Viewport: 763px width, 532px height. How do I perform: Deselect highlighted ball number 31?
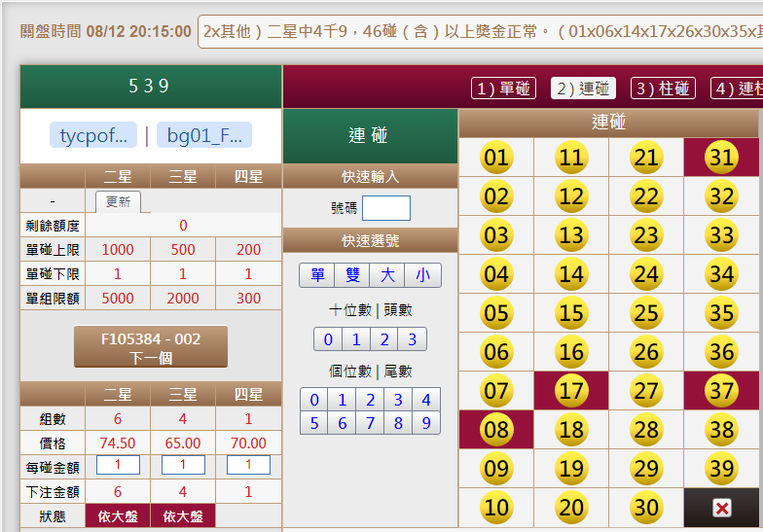(722, 158)
